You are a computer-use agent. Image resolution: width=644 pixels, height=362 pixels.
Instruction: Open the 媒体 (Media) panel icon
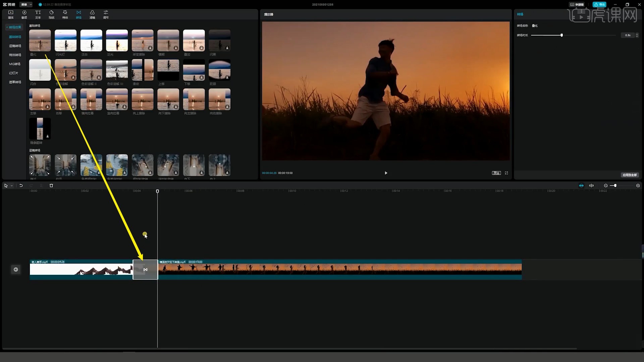coord(11,14)
